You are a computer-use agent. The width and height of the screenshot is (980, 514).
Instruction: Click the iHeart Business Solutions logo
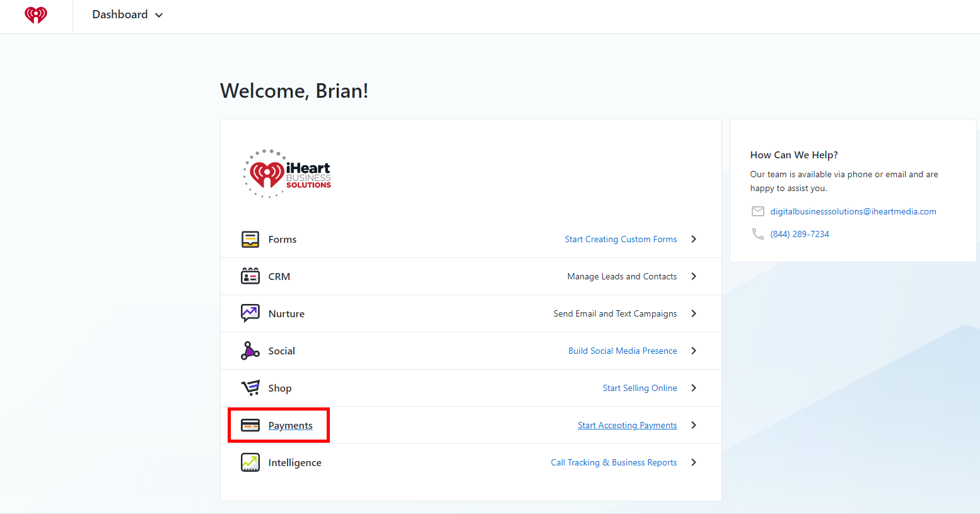[288, 173]
